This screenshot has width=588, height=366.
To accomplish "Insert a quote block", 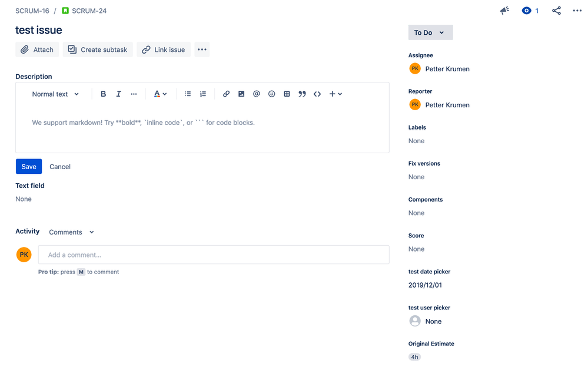I will coord(302,94).
